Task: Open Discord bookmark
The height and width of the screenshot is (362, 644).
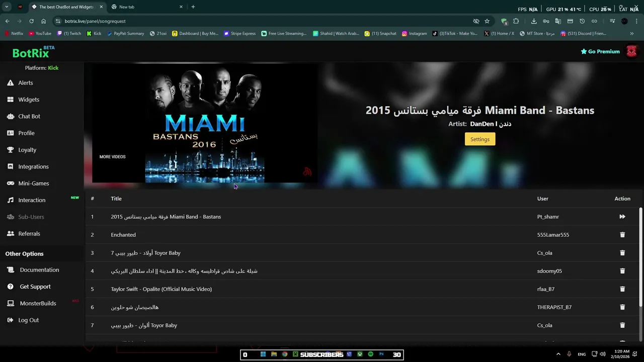Action: pyautogui.click(x=583, y=34)
